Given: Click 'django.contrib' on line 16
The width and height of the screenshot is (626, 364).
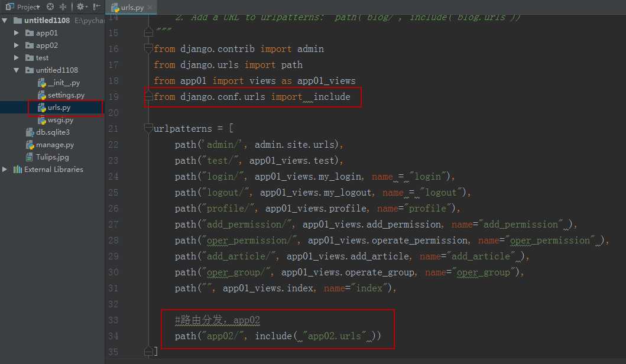Looking at the screenshot, I should 217,48.
